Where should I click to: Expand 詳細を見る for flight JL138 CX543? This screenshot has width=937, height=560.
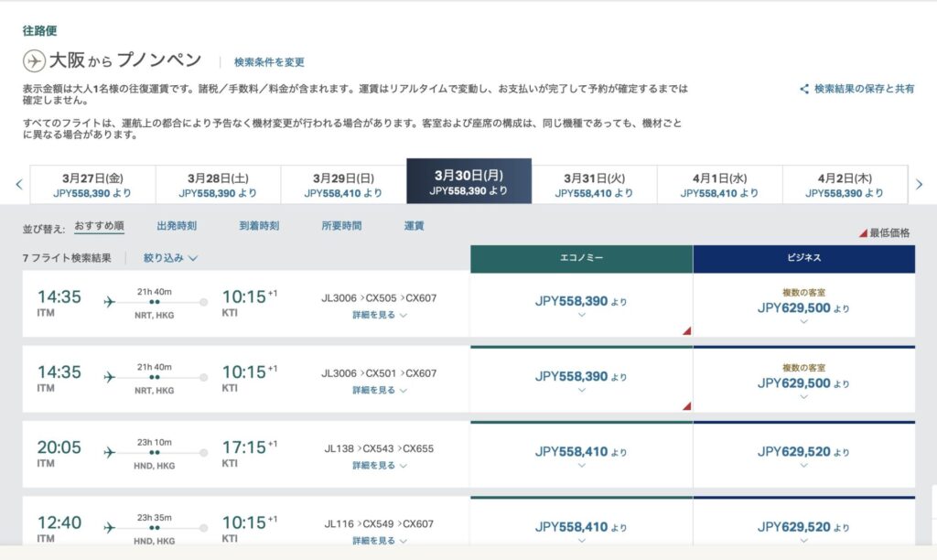click(380, 466)
